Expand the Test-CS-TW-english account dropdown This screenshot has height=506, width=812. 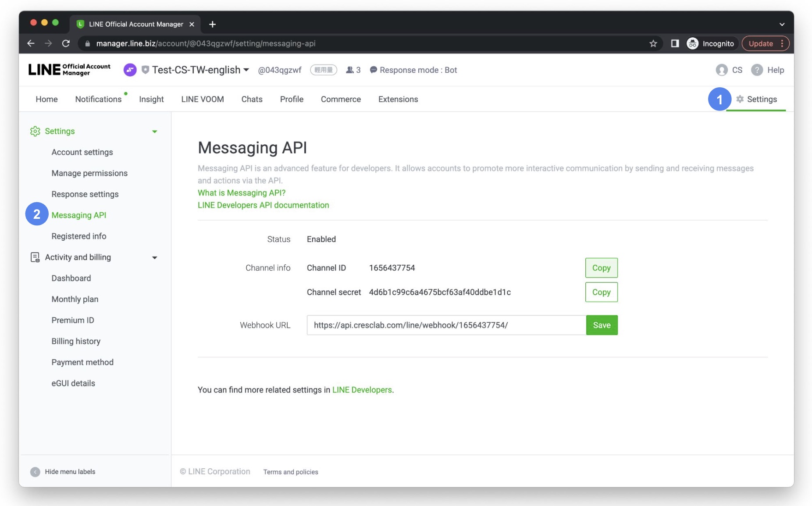pyautogui.click(x=247, y=70)
